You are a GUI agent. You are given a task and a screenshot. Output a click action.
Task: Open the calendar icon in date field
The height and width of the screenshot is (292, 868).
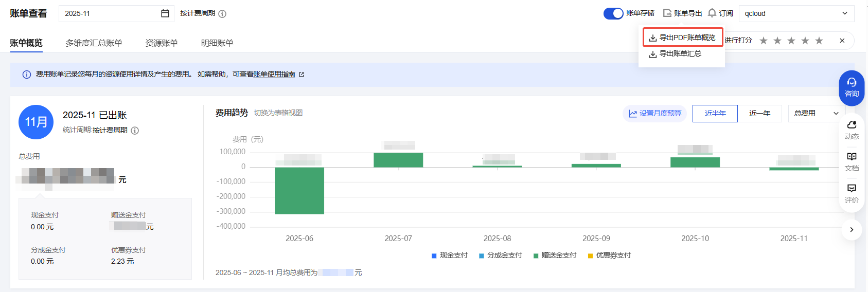165,13
